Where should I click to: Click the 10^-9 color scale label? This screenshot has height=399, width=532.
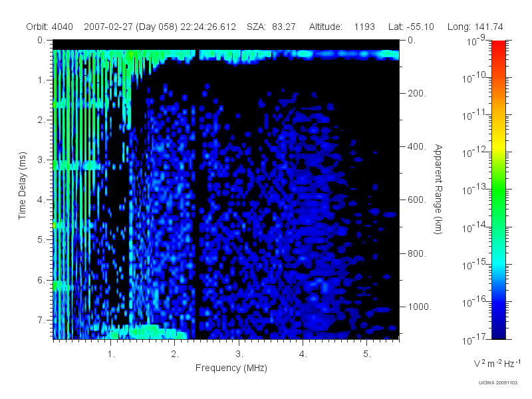point(475,41)
